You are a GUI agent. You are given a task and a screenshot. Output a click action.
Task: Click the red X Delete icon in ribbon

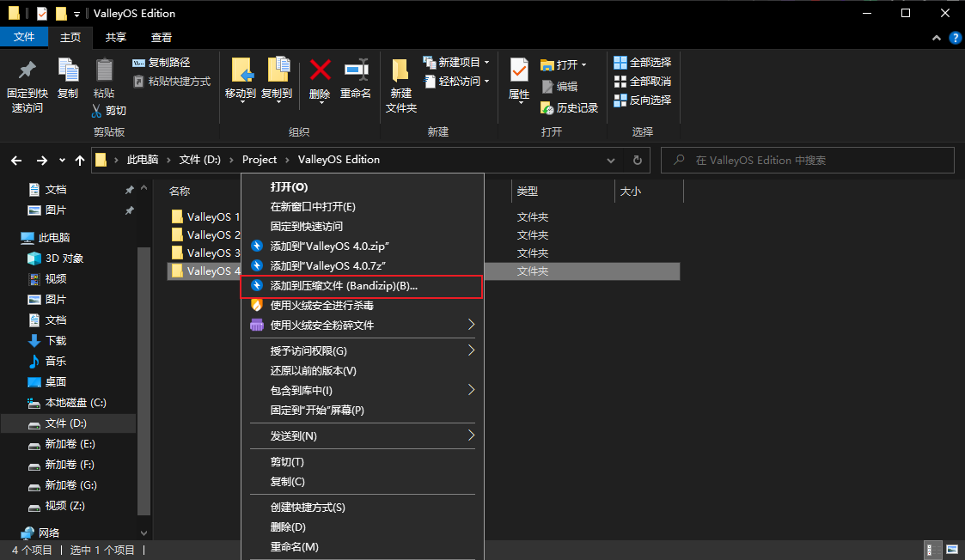pos(320,70)
